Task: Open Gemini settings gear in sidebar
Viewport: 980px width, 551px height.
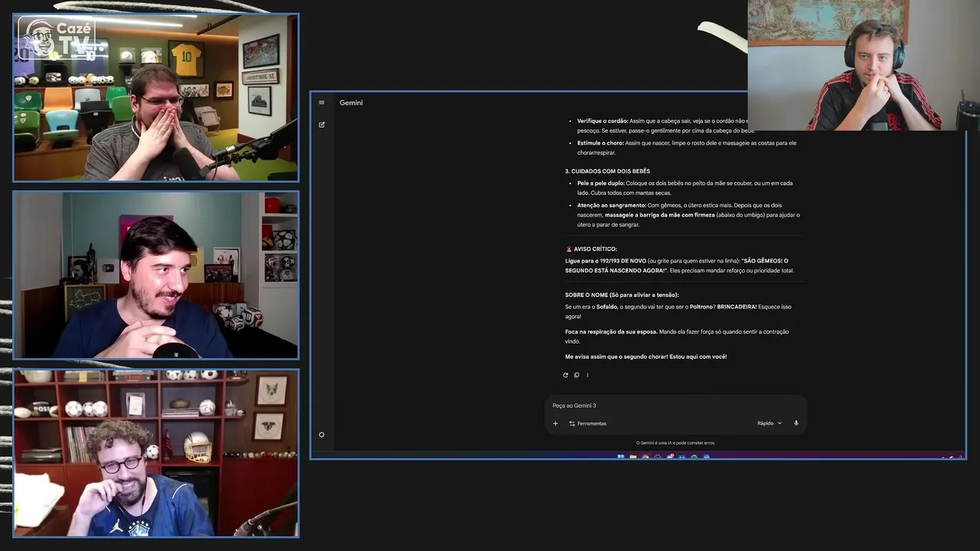Action: (322, 435)
